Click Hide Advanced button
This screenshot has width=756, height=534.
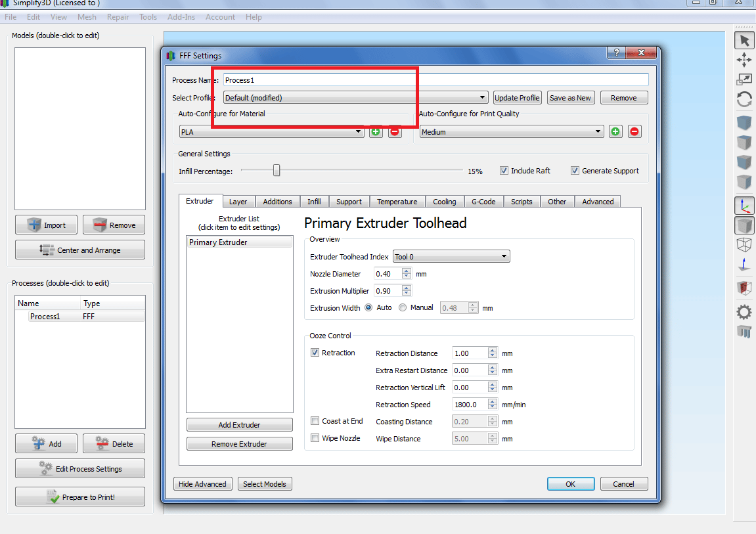(202, 484)
